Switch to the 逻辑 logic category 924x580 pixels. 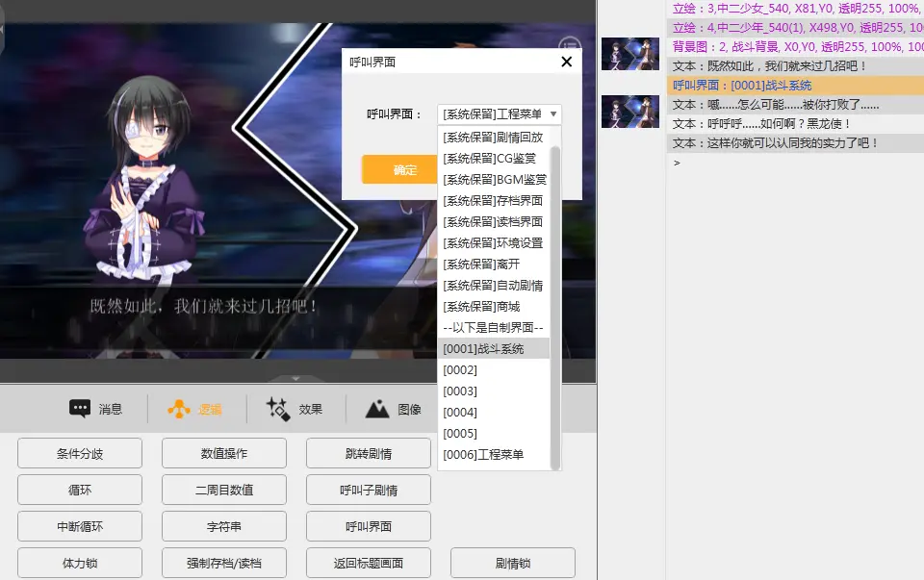pos(195,409)
